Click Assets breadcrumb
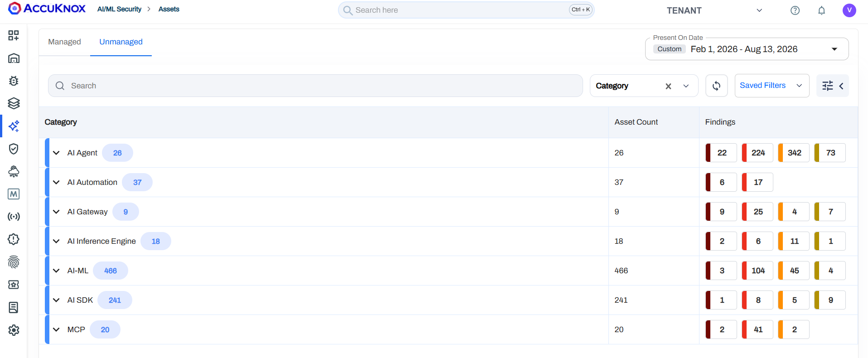The height and width of the screenshot is (358, 868). click(169, 9)
